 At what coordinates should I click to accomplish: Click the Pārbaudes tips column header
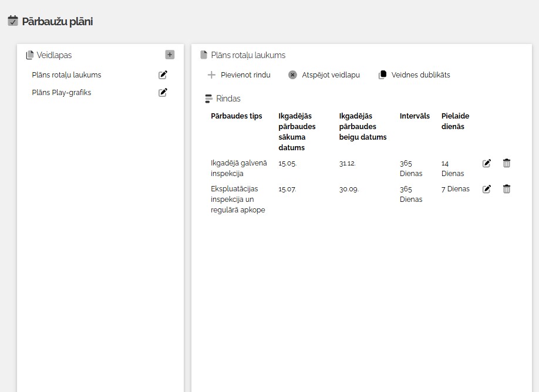pyautogui.click(x=237, y=116)
